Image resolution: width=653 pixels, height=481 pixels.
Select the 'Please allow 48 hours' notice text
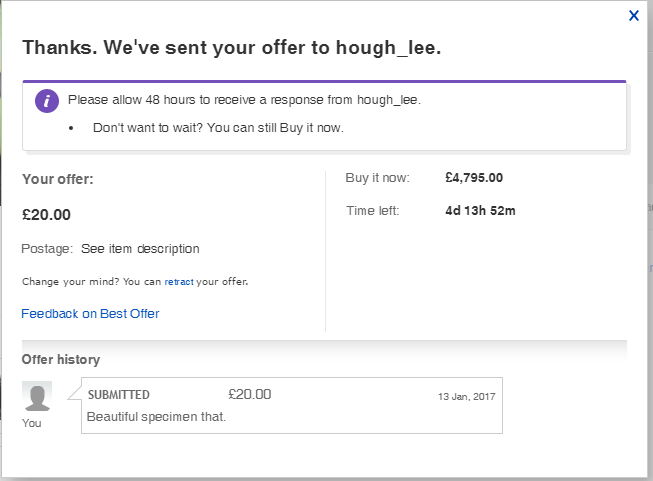click(244, 100)
